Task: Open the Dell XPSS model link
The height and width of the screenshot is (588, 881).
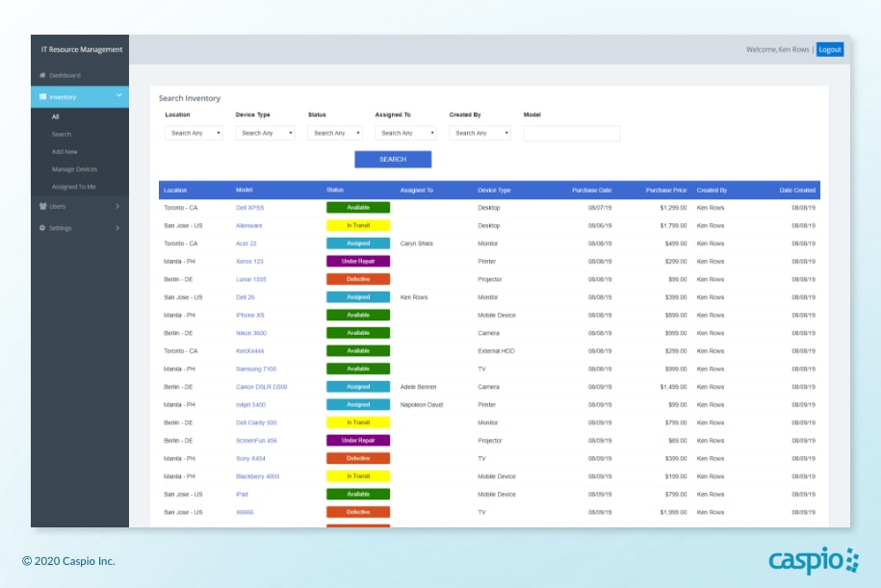Action: 249,208
